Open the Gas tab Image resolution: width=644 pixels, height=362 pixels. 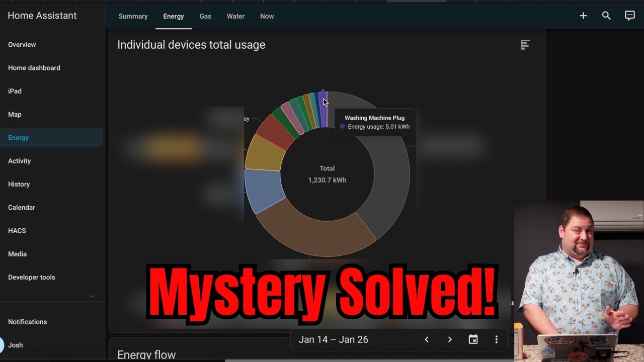pos(205,16)
